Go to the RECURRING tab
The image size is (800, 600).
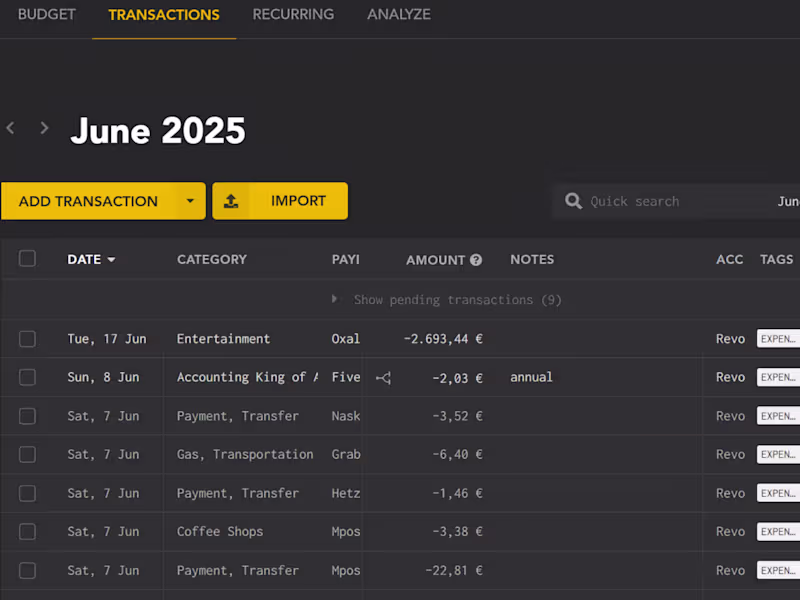pos(293,14)
